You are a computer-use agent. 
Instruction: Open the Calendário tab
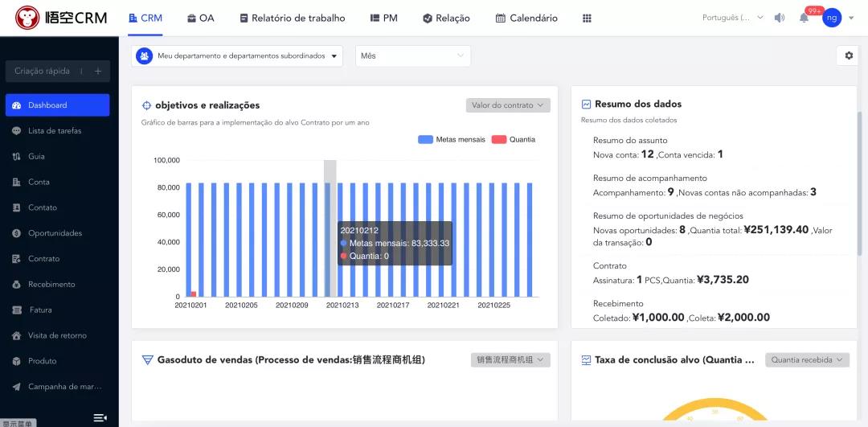click(526, 18)
